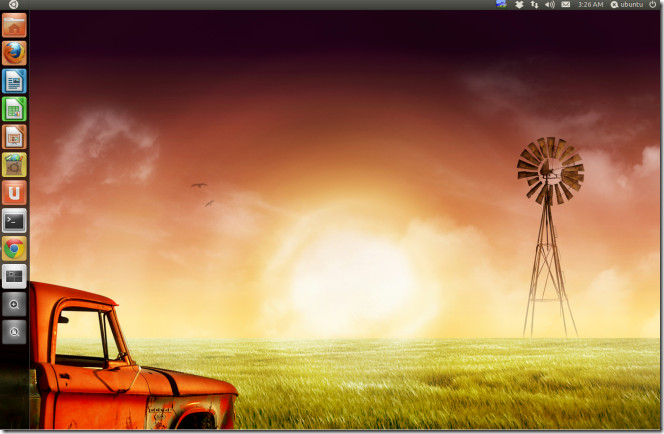664x434 pixels.
Task: Open LibreOffice Writer from the launcher
Action: click(14, 81)
